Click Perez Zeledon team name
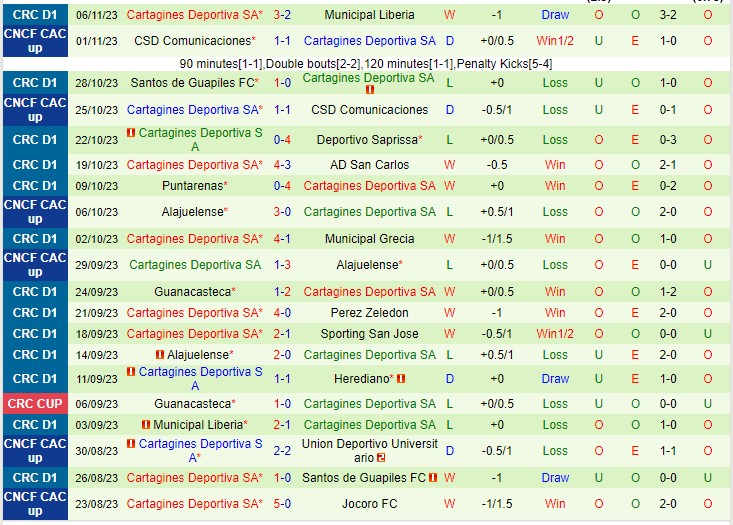Image resolution: width=733 pixels, height=525 pixels. [369, 312]
